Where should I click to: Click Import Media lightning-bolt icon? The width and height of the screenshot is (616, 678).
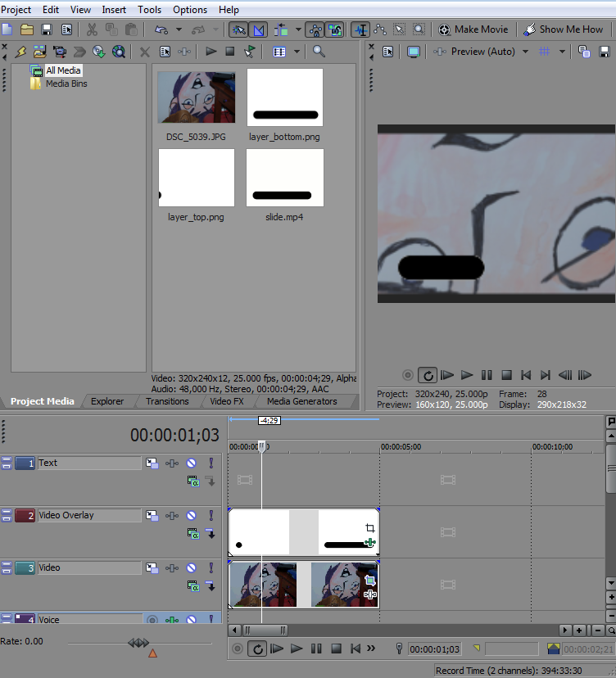(20, 52)
